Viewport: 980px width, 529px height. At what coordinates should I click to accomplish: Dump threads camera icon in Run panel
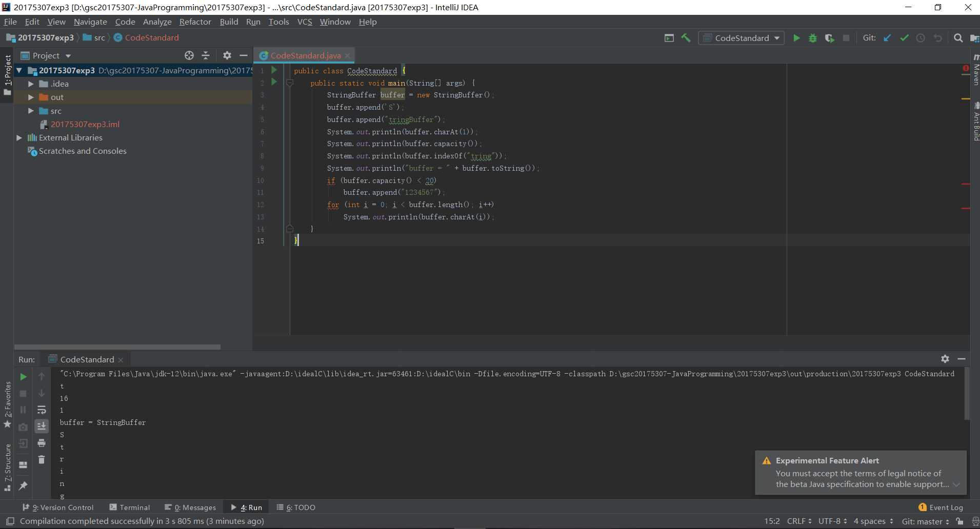23,427
